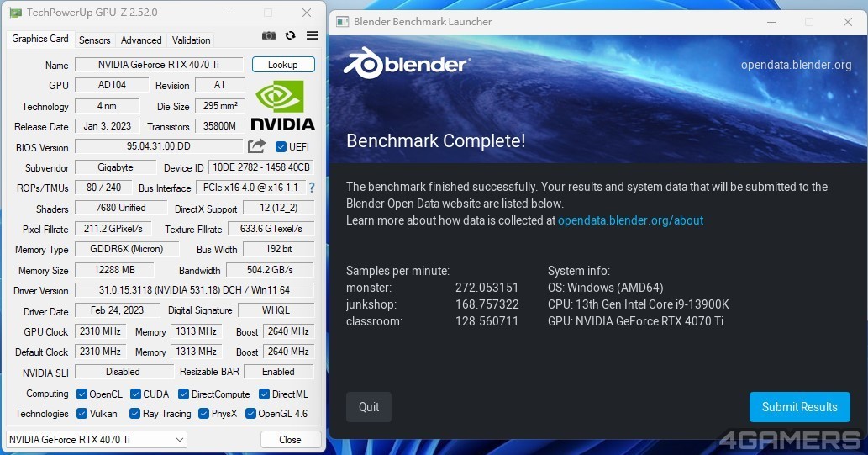Toggle the DirectCompute checkbox
The width and height of the screenshot is (868, 455).
(x=183, y=394)
